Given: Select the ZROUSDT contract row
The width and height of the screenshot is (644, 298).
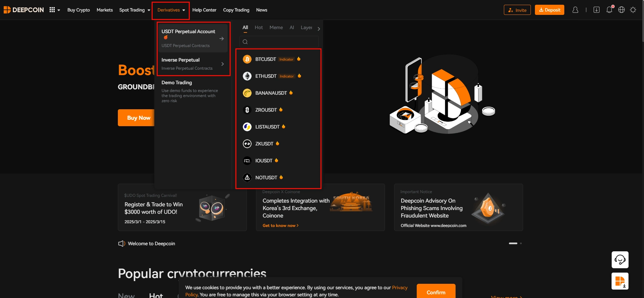Looking at the screenshot, I should tap(279, 110).
